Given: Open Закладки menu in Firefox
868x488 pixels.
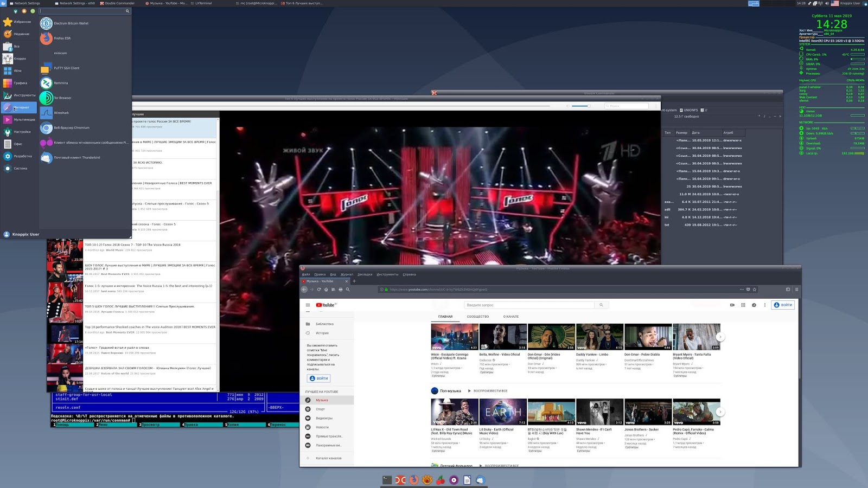Looking at the screenshot, I should (x=365, y=274).
